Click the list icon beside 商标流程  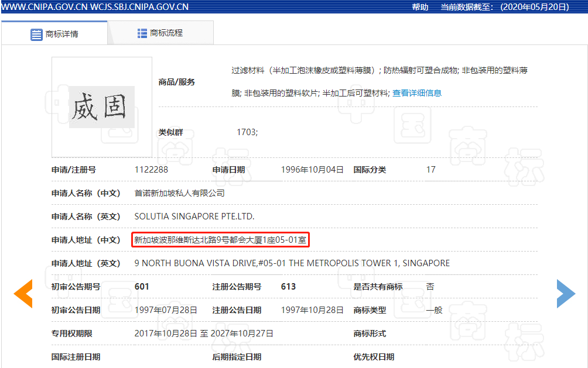[x=142, y=33]
